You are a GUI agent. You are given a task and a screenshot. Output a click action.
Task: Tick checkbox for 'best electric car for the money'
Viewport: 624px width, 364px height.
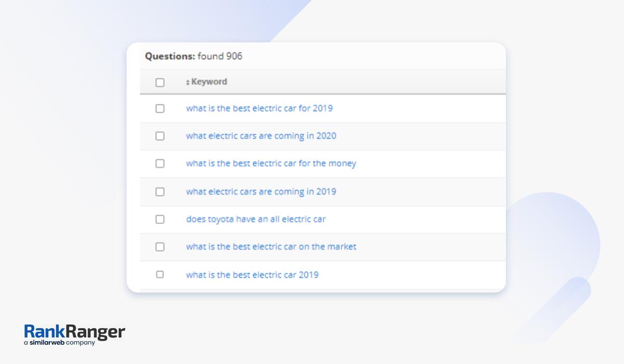point(160,163)
